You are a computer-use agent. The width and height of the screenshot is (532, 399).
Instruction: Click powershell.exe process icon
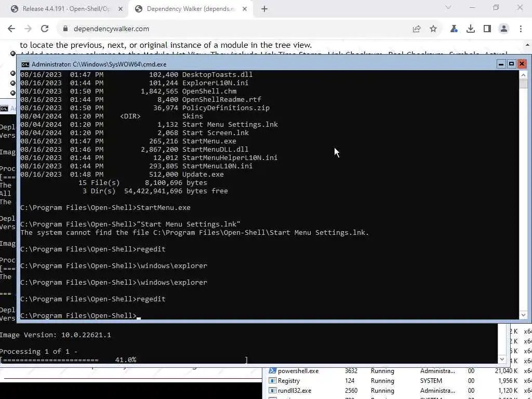click(272, 371)
